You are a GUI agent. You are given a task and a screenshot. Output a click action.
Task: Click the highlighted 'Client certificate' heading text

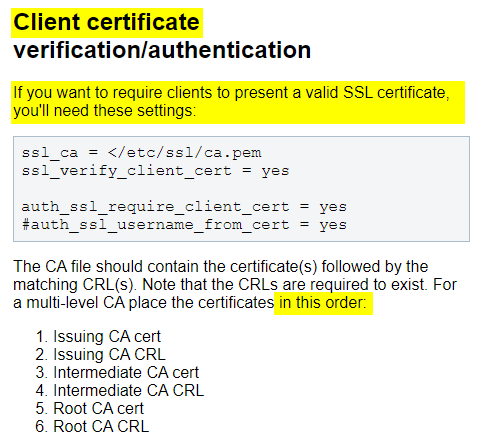pos(107,23)
